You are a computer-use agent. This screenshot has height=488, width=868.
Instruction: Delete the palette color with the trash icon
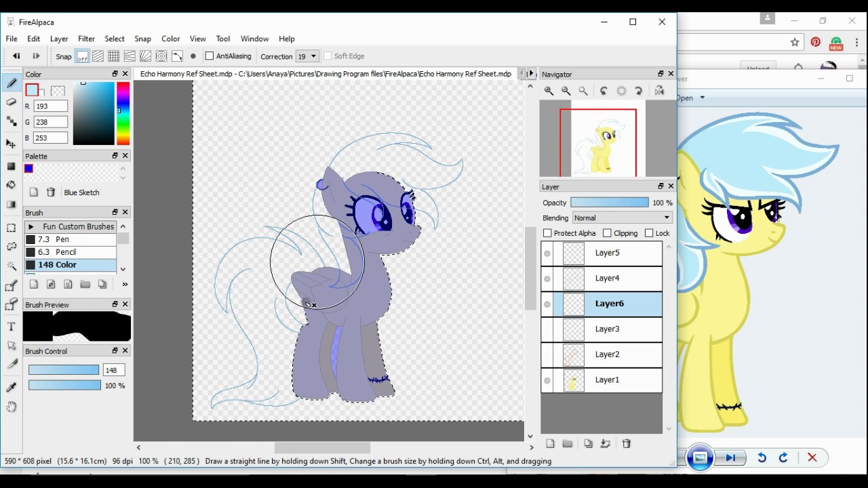click(x=51, y=192)
